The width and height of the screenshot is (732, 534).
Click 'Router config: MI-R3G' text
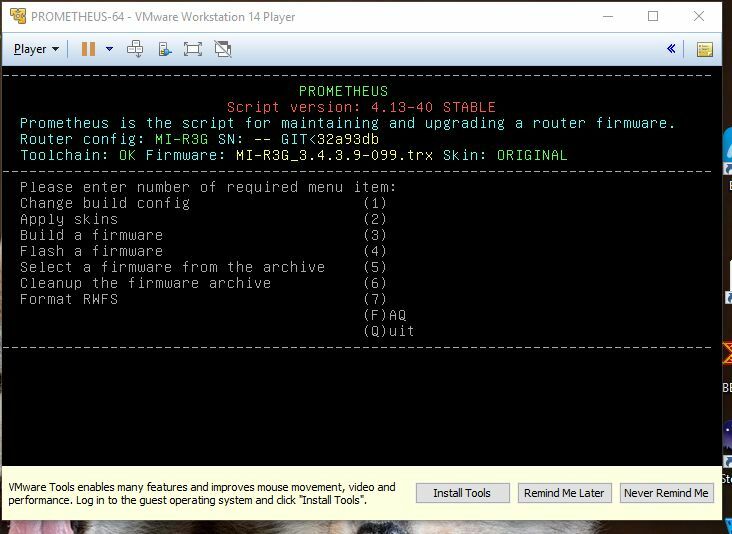114,139
